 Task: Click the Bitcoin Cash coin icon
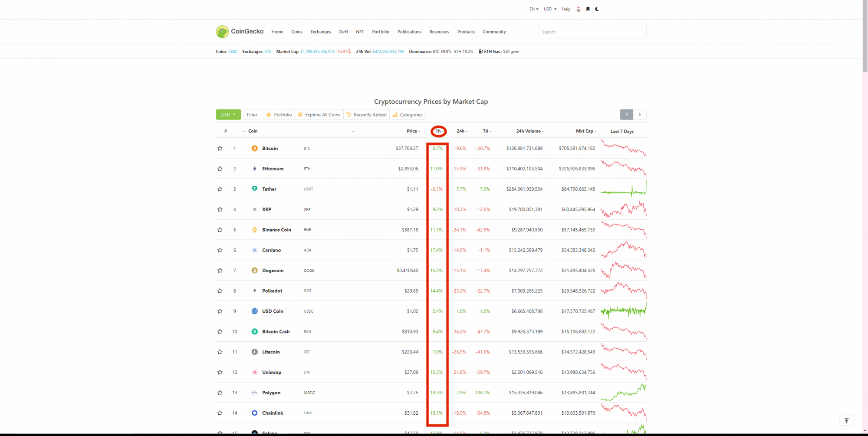[255, 332]
